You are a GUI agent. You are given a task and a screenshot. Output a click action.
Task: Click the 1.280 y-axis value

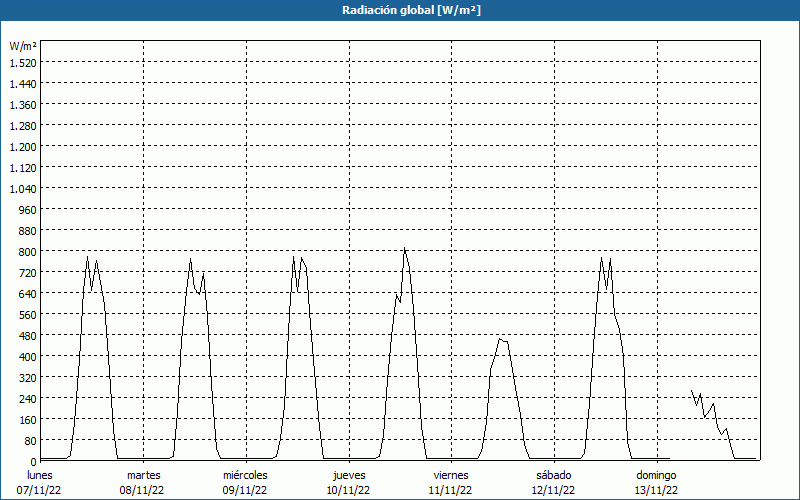point(23,126)
